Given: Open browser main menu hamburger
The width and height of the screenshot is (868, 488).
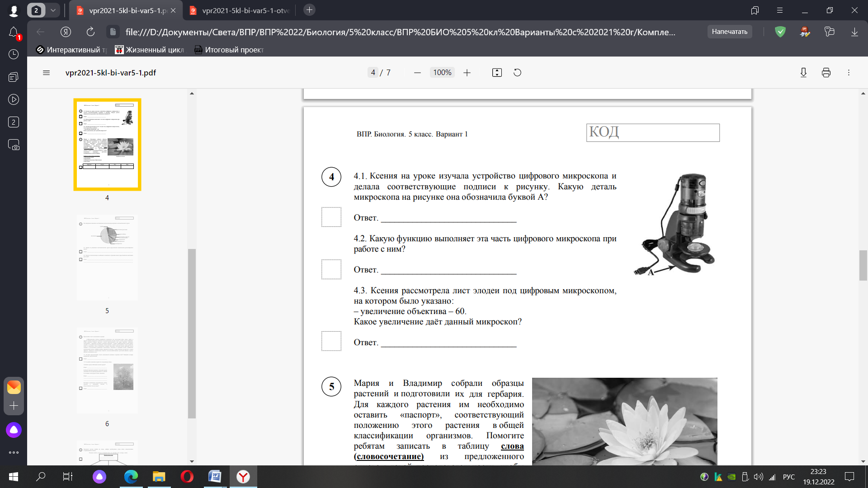Looking at the screenshot, I should (780, 10).
